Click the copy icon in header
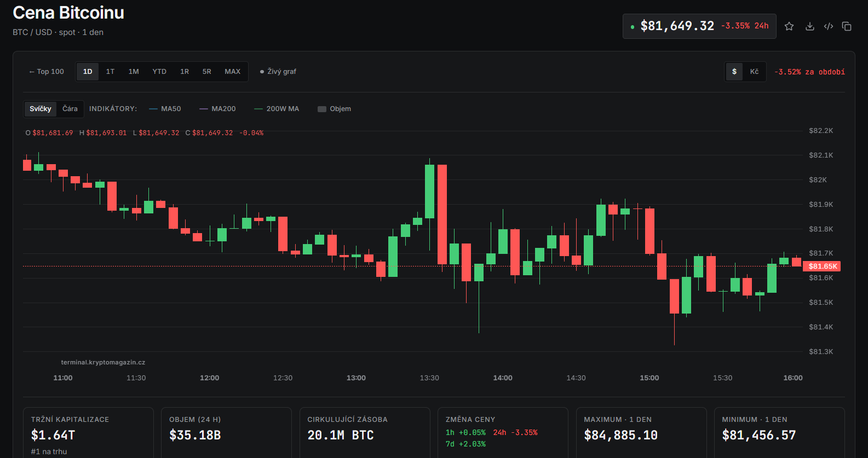The width and height of the screenshot is (868, 458). click(847, 26)
